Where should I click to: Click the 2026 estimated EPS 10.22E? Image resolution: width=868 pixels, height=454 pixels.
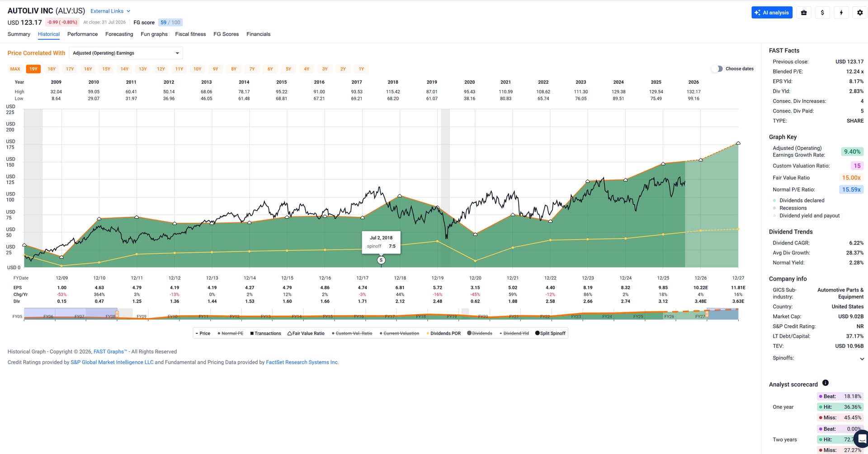(701, 288)
